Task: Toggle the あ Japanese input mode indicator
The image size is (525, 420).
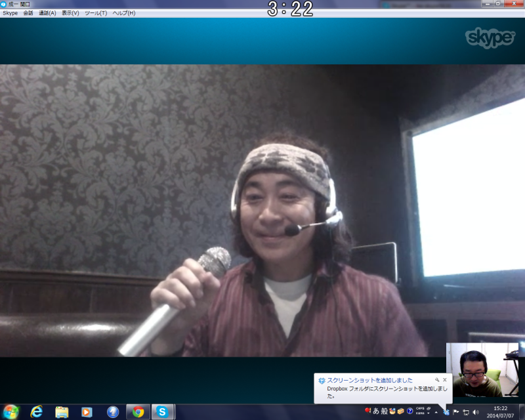Action: click(x=376, y=411)
